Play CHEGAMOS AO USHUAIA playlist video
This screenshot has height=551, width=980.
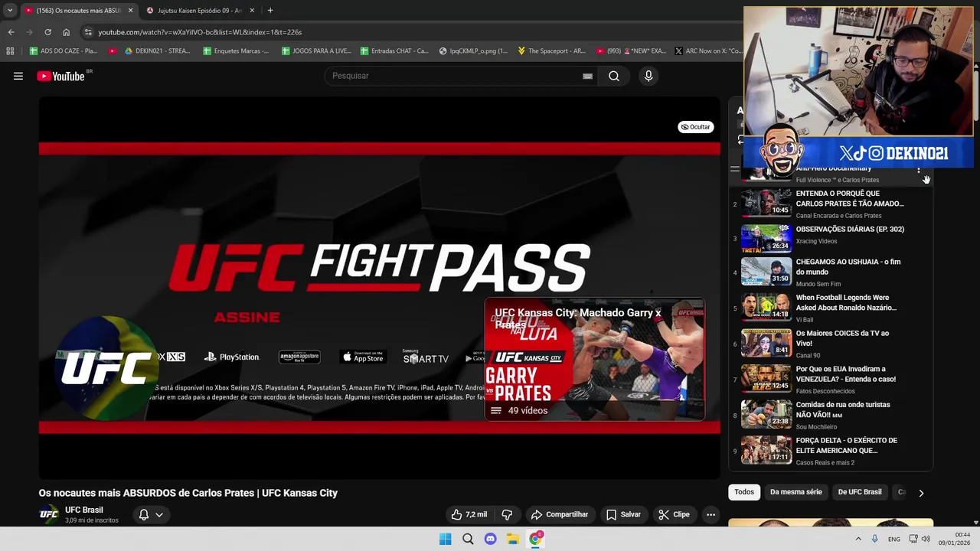click(x=831, y=272)
